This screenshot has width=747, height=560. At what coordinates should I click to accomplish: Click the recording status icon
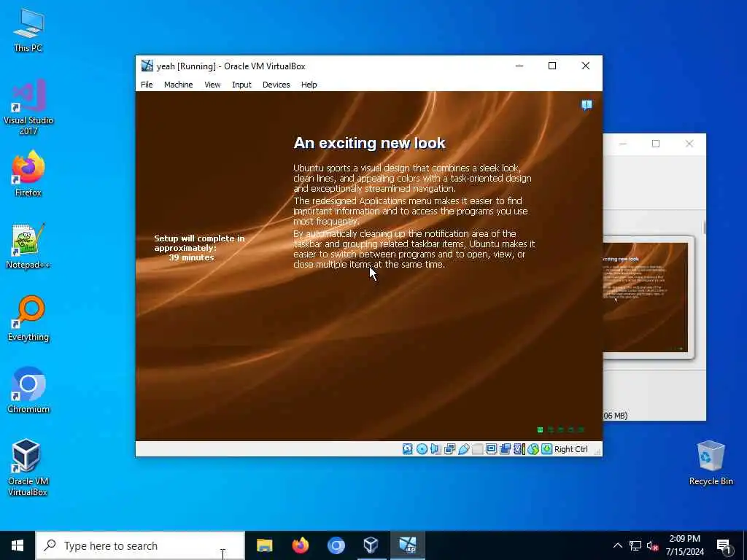(505, 449)
